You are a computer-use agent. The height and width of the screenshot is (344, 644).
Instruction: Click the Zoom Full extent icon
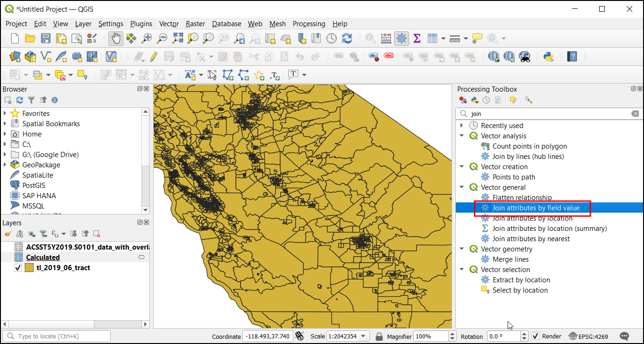[x=178, y=38]
